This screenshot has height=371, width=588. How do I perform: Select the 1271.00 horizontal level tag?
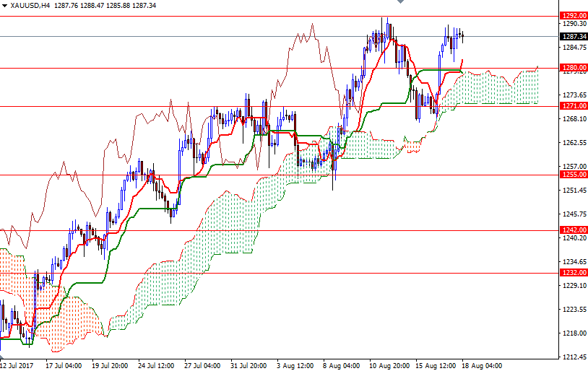pyautogui.click(x=573, y=106)
